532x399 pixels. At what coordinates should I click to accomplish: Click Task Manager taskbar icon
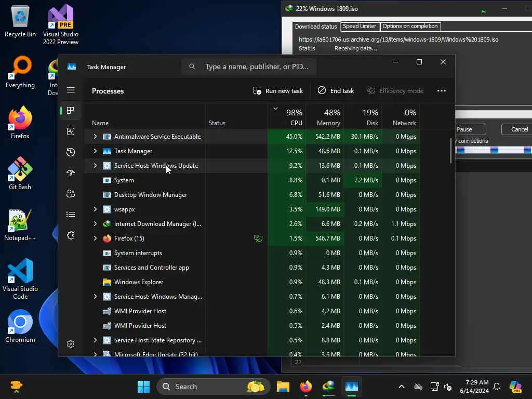352,387
